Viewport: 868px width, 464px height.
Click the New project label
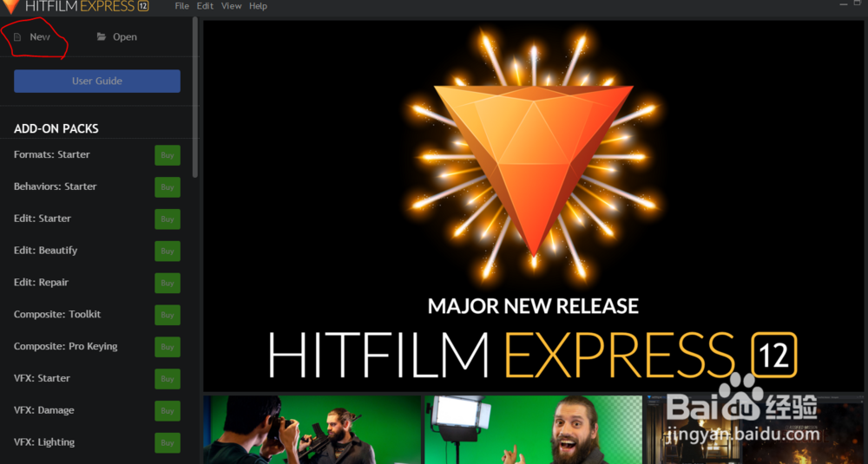[40, 37]
